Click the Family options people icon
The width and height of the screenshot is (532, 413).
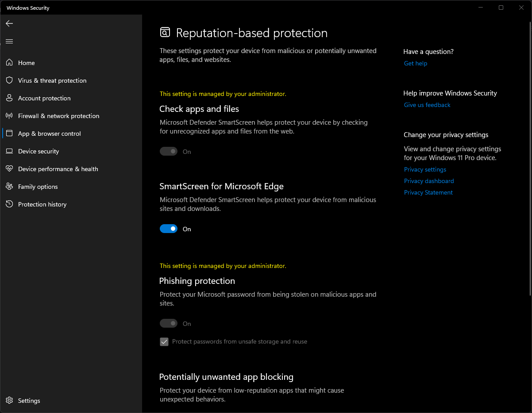tap(9, 187)
